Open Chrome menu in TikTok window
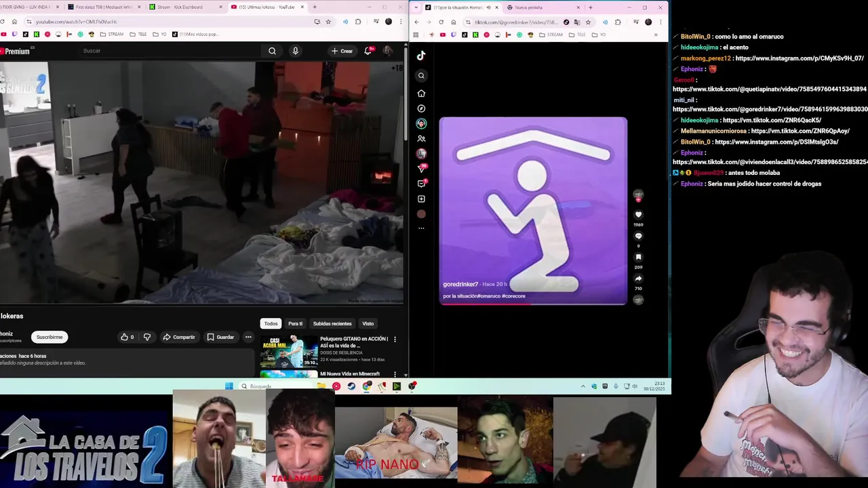Image resolution: width=868 pixels, height=488 pixels. click(660, 22)
